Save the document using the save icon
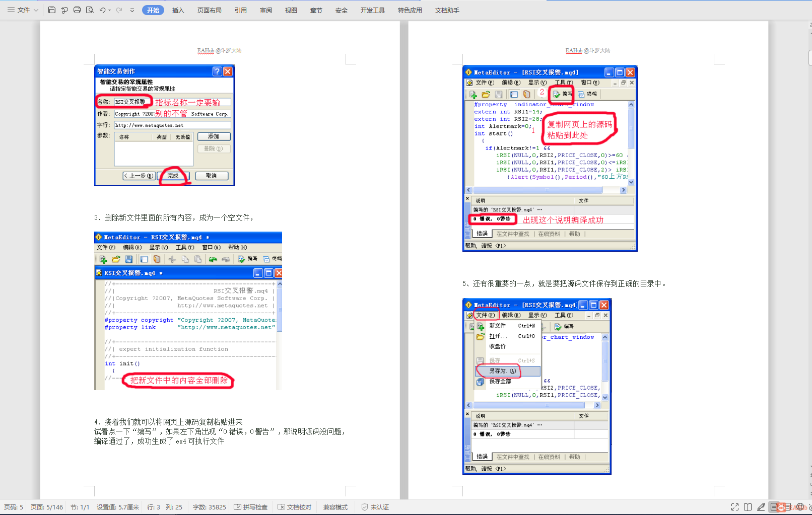The height and width of the screenshot is (515, 812). [52, 10]
